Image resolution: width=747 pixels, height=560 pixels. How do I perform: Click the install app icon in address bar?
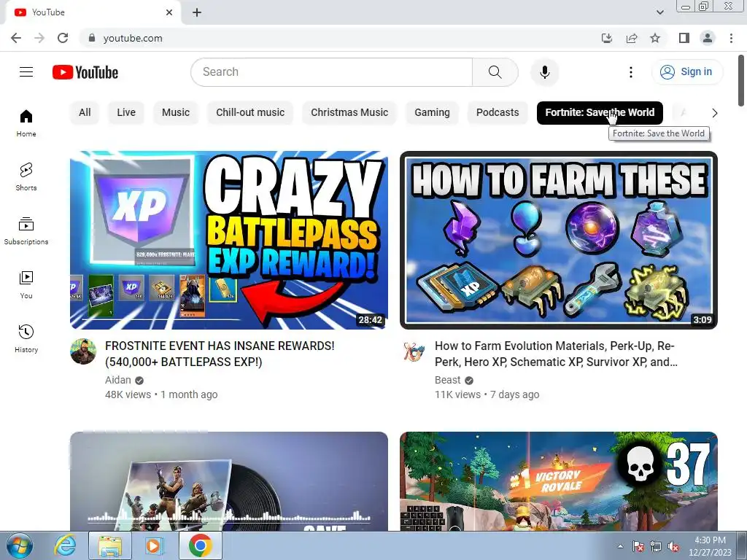[607, 38]
